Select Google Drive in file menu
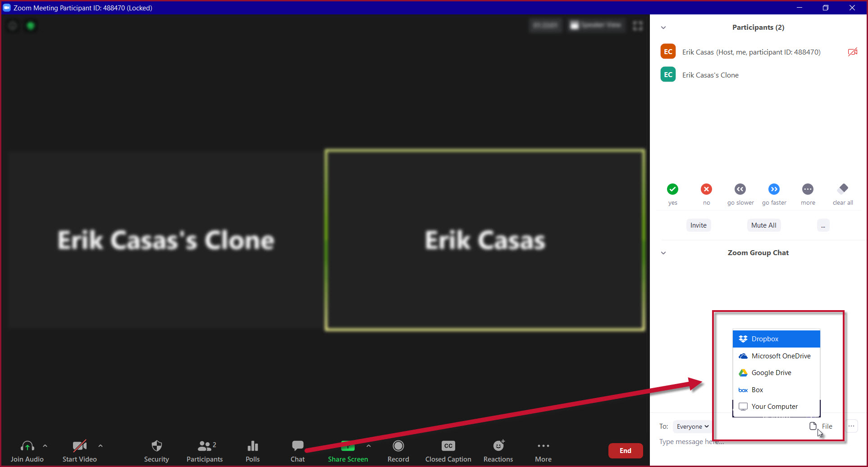868x467 pixels. point(776,373)
